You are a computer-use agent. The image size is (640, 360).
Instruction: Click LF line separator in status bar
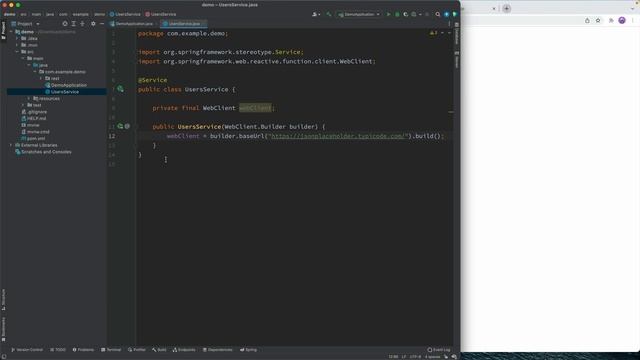point(404,357)
